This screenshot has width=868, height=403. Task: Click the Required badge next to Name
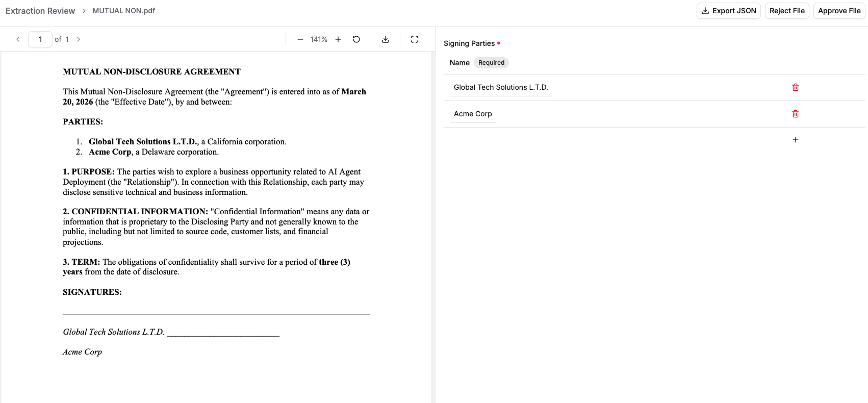pos(491,63)
